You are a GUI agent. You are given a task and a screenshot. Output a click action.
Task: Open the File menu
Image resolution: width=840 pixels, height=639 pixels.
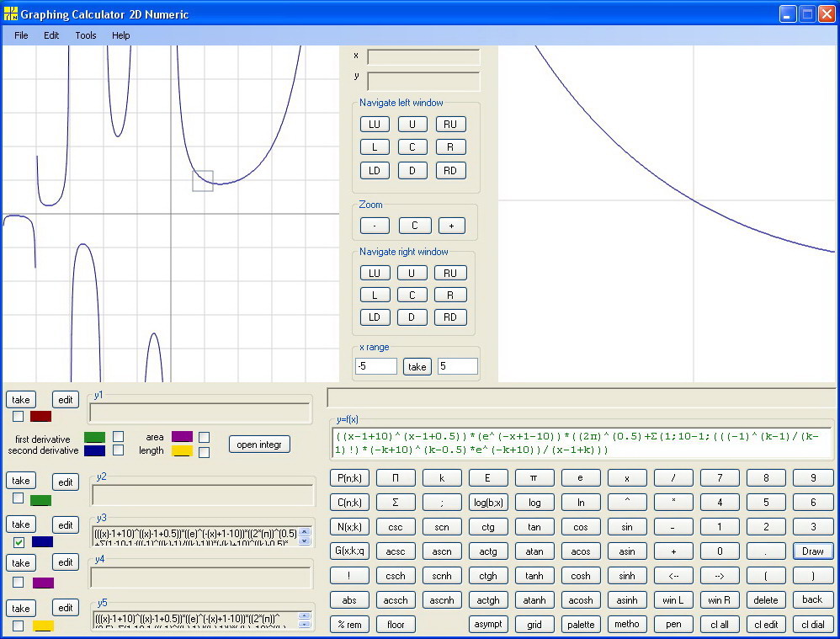pyautogui.click(x=21, y=35)
